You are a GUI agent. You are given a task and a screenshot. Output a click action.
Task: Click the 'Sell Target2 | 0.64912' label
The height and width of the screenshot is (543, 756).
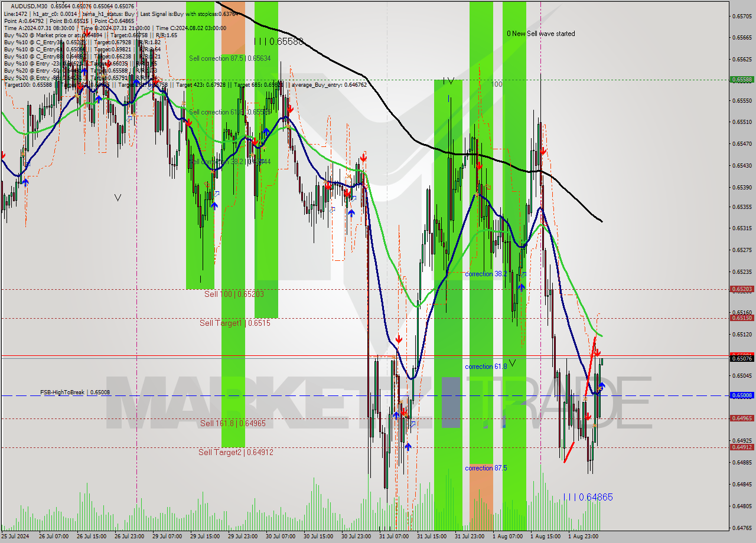coord(236,452)
